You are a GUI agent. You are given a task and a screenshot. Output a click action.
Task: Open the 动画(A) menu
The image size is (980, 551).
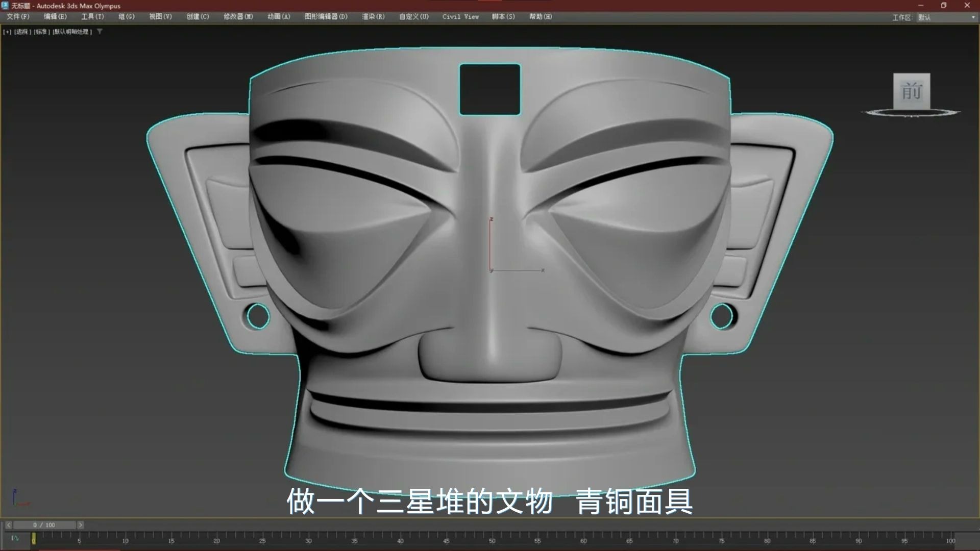point(279,17)
